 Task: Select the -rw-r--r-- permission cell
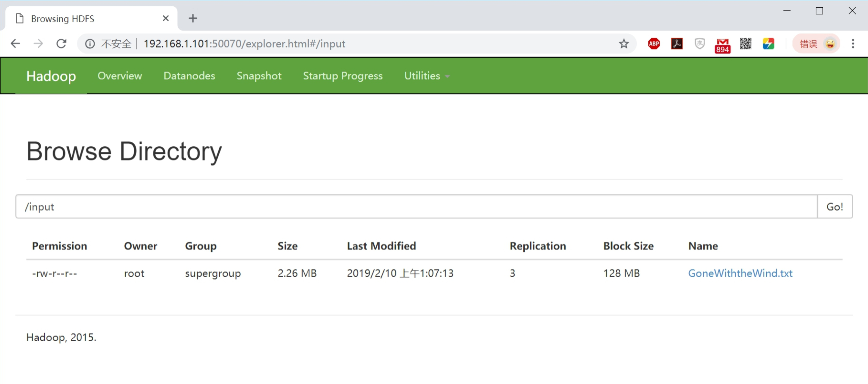click(x=55, y=273)
